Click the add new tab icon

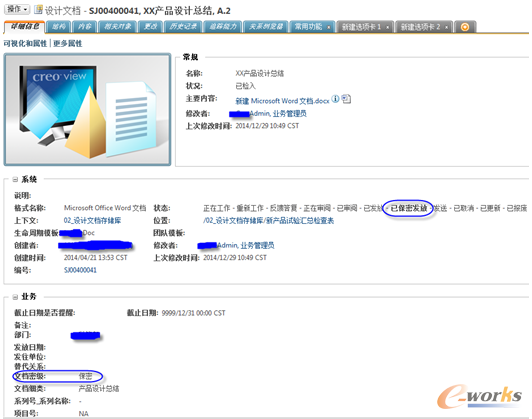(x=465, y=27)
